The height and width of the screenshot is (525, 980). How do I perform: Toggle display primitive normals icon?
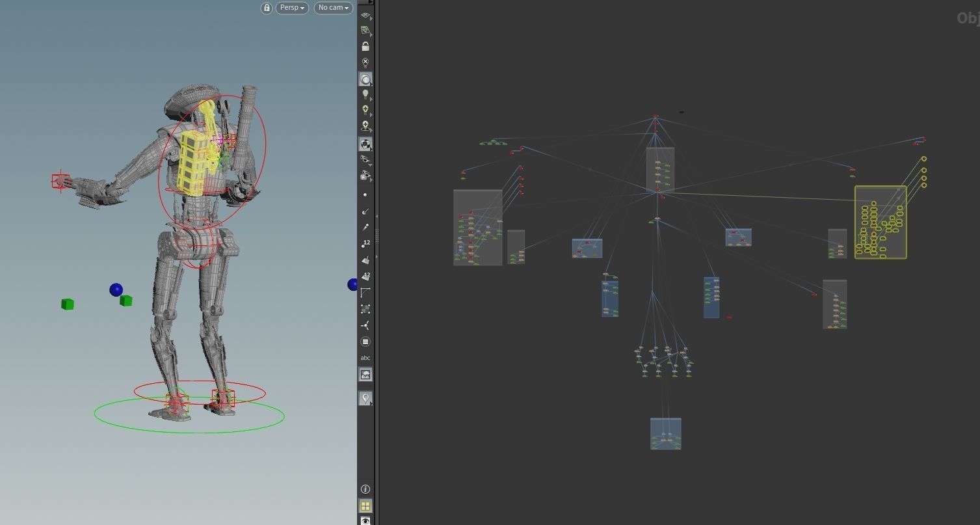[x=365, y=260]
